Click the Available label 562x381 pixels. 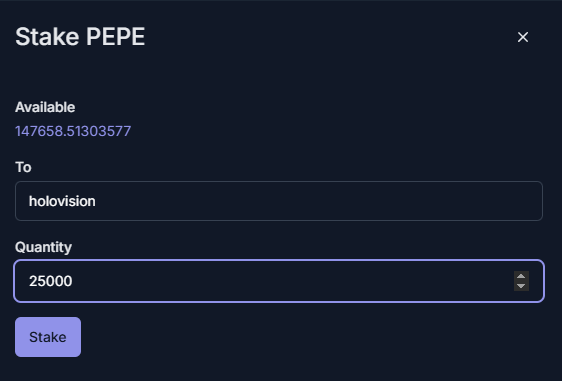pos(45,107)
